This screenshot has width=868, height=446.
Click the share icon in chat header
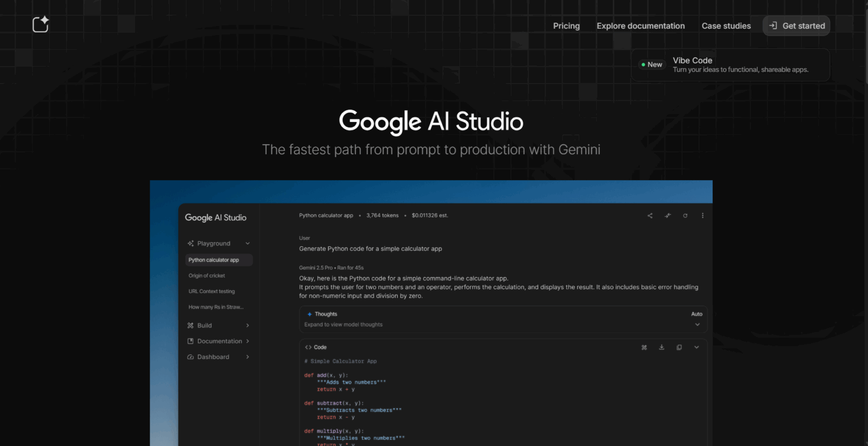(650, 216)
